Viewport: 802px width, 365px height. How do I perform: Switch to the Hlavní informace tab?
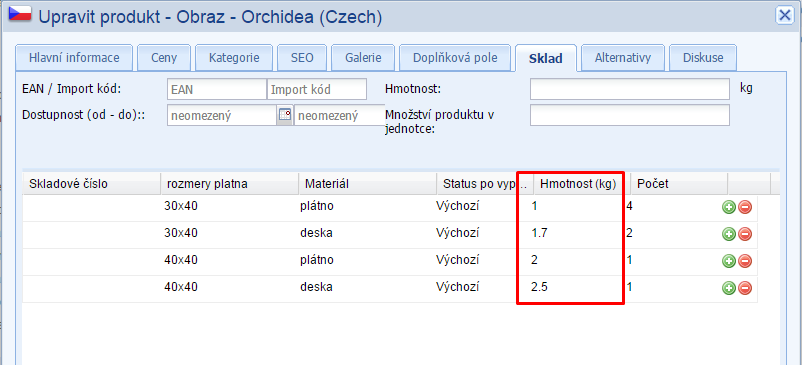coord(74,58)
